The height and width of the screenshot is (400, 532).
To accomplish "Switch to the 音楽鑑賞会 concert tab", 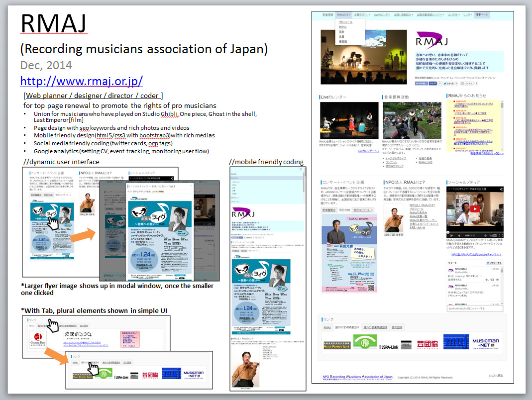I will (x=329, y=210).
